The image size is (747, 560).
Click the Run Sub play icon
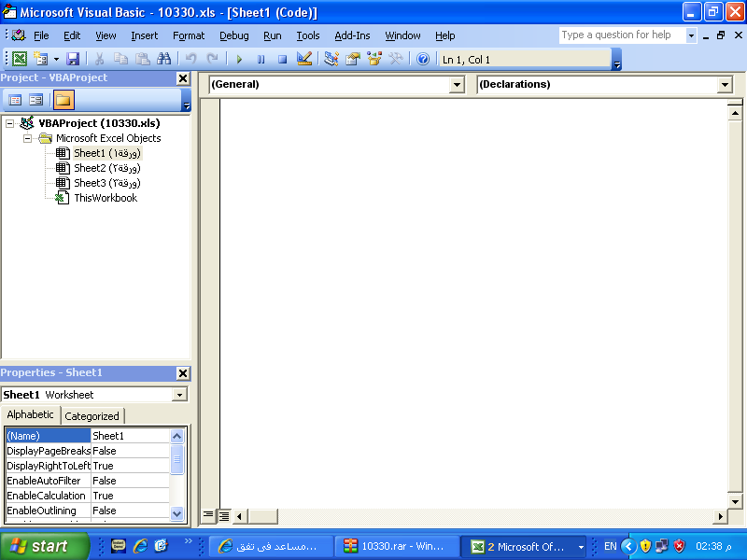click(x=239, y=59)
